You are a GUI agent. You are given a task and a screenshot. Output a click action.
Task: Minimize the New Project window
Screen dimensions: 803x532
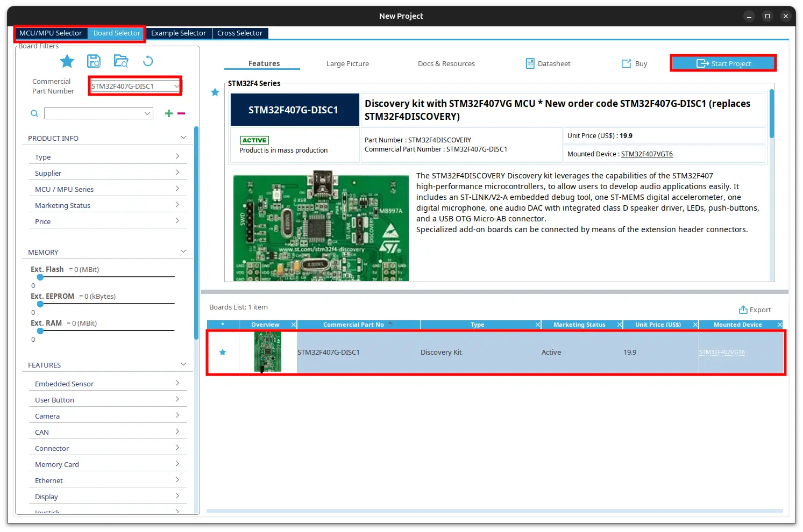tap(750, 16)
